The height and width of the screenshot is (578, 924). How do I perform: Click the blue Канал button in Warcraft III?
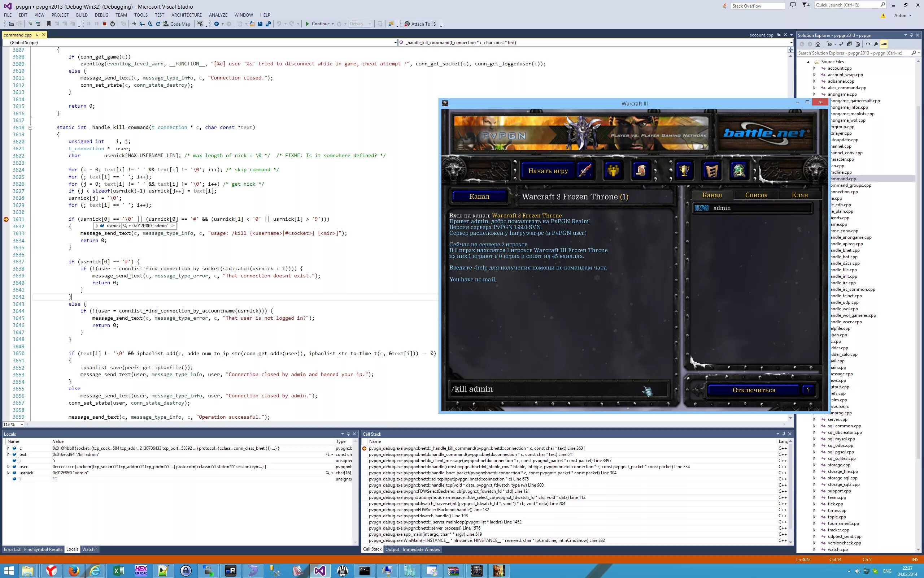[479, 197]
